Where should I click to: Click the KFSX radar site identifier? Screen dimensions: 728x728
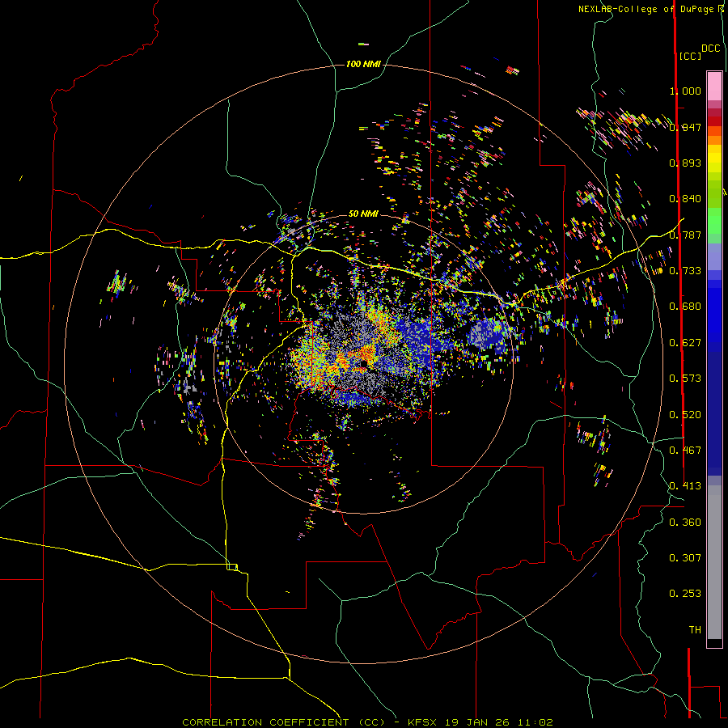point(422,722)
